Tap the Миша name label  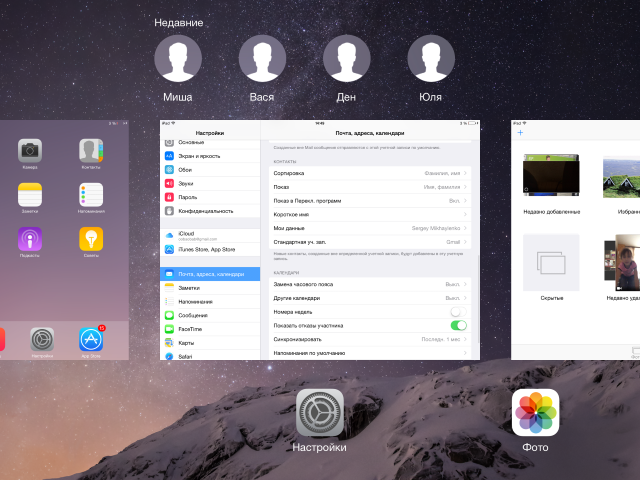pyautogui.click(x=178, y=97)
